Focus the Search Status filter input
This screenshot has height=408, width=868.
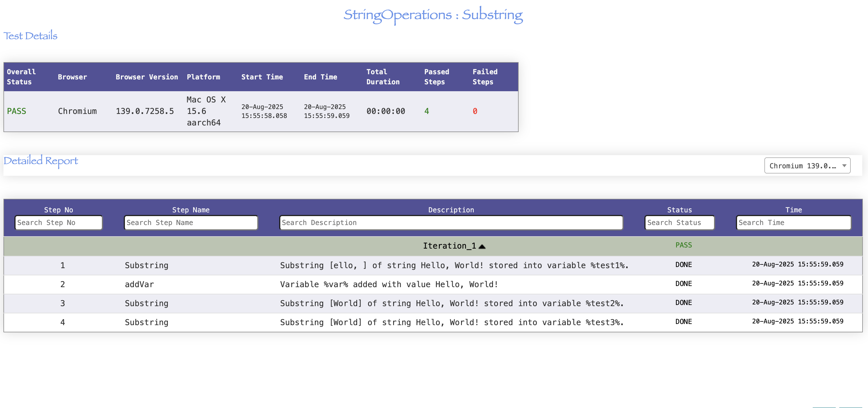(x=679, y=223)
